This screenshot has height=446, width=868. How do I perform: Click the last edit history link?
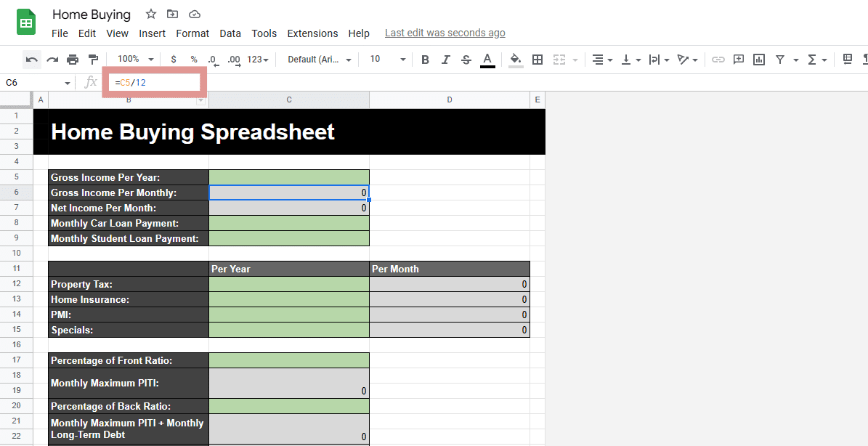(445, 33)
